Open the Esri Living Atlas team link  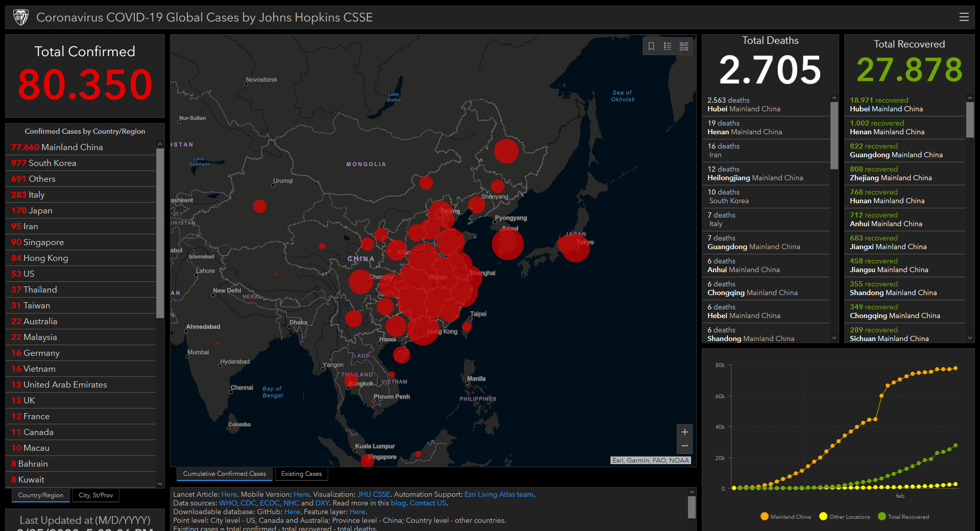[499, 494]
